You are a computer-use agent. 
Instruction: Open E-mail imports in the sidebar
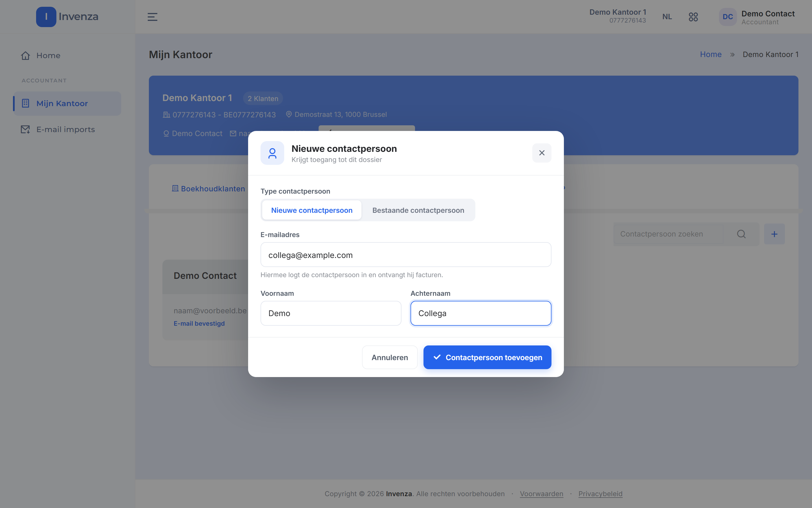(x=67, y=129)
